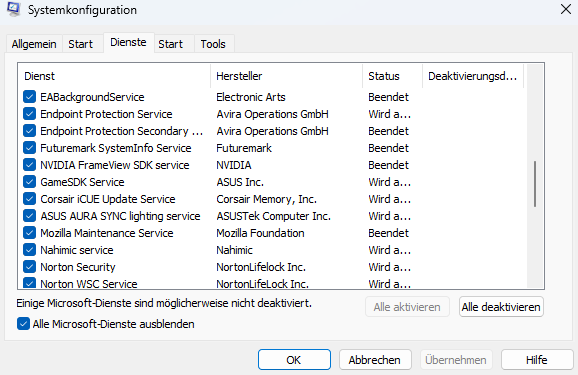Click the Deaktivierungsd... column header
This screenshot has height=375, width=578.
tap(473, 76)
